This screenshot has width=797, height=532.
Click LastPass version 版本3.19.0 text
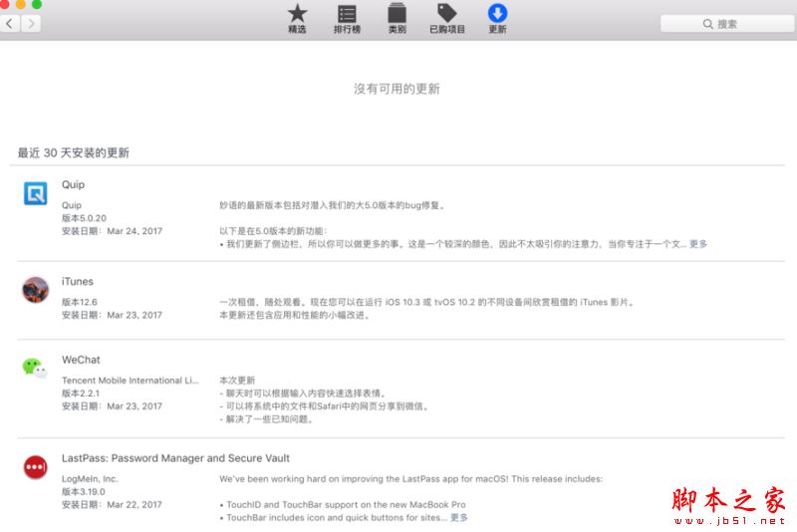click(84, 492)
